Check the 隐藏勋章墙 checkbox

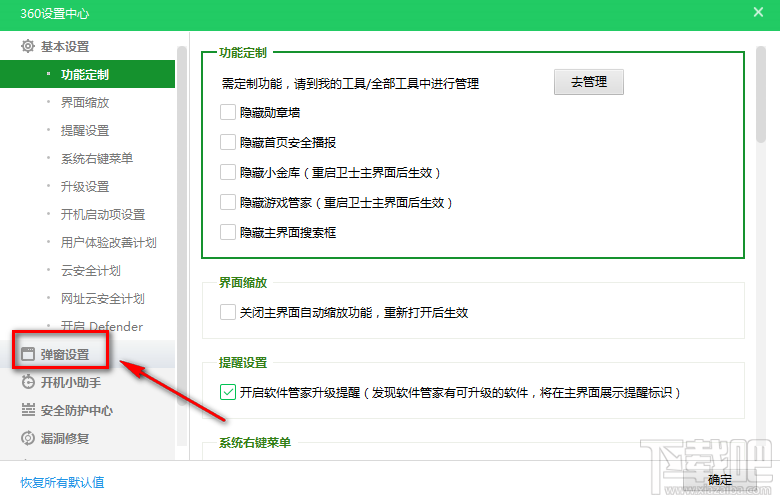228,112
